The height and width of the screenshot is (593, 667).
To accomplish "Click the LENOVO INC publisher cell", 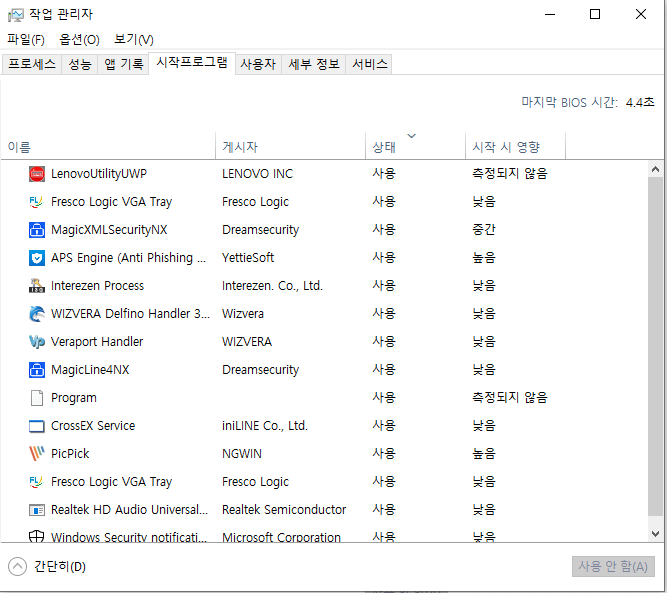I will click(x=257, y=174).
